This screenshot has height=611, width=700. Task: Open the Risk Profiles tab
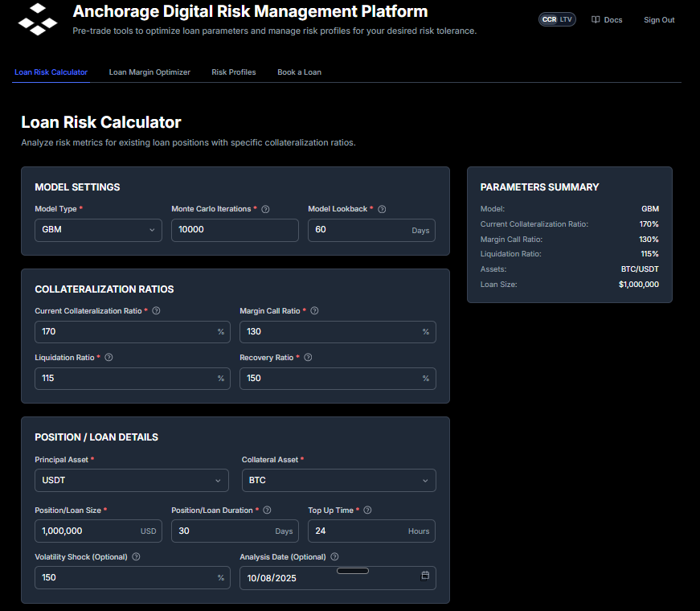coord(233,72)
